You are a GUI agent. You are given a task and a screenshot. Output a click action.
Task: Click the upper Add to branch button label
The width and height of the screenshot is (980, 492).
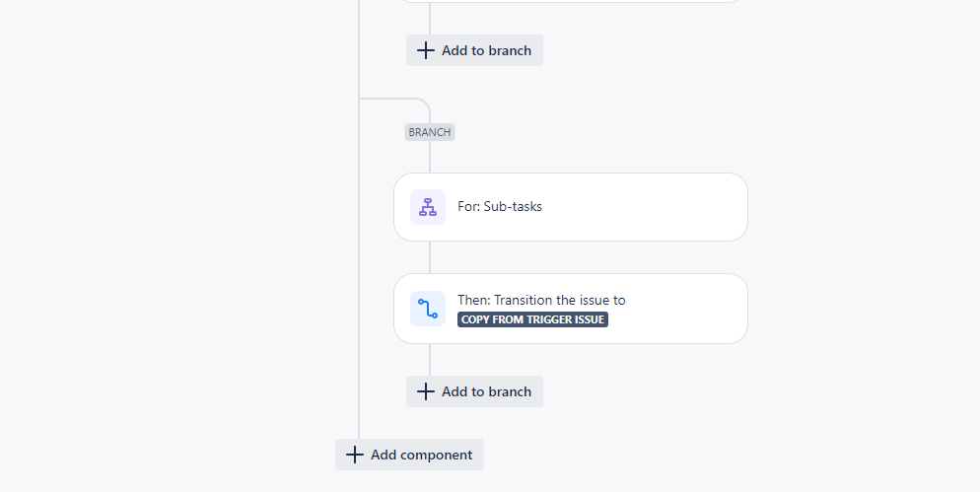[486, 50]
